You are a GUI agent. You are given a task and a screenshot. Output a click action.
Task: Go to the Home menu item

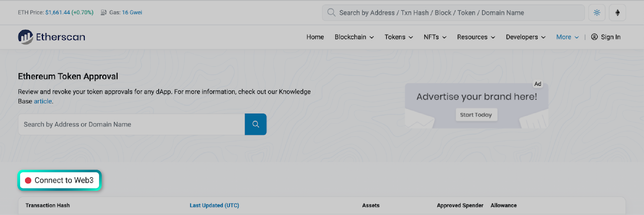tap(315, 37)
